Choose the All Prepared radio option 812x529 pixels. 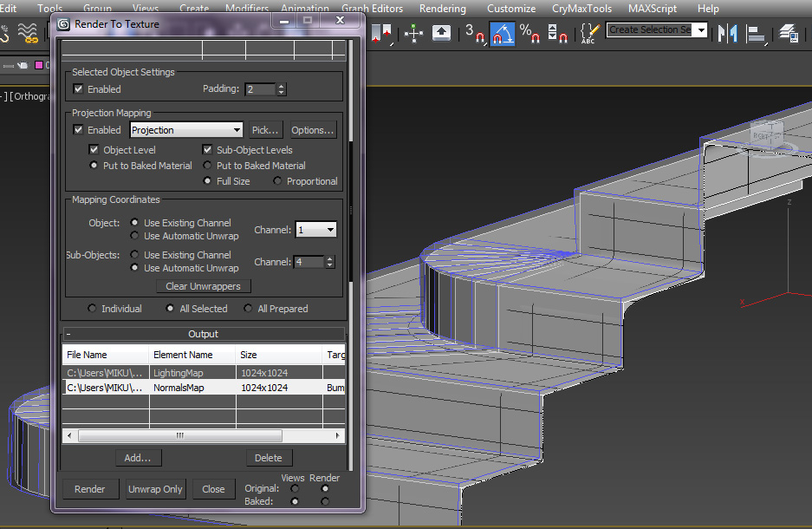click(248, 308)
